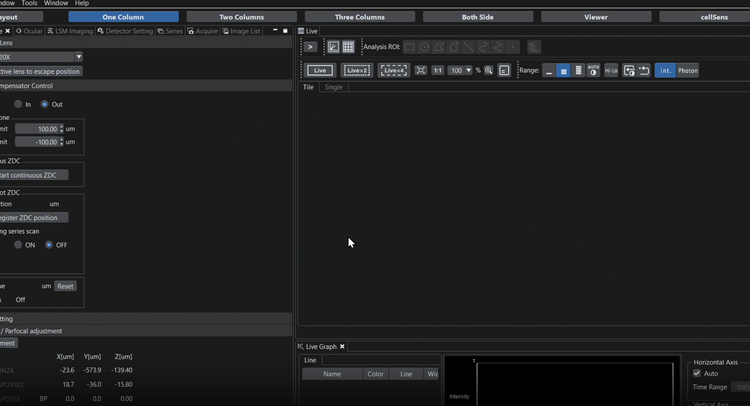Click the fit-to-window zoom icon
The width and height of the screenshot is (750, 406).
pos(421,71)
